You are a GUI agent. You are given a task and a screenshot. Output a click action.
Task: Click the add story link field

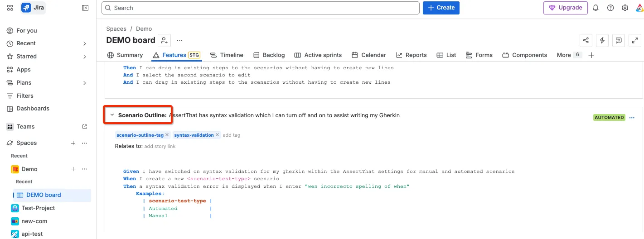[x=160, y=147]
